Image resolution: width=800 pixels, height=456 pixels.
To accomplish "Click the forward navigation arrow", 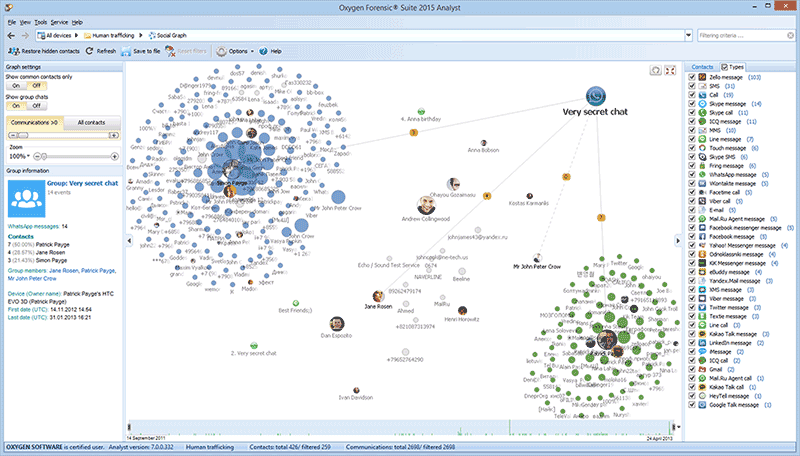I will click(24, 36).
